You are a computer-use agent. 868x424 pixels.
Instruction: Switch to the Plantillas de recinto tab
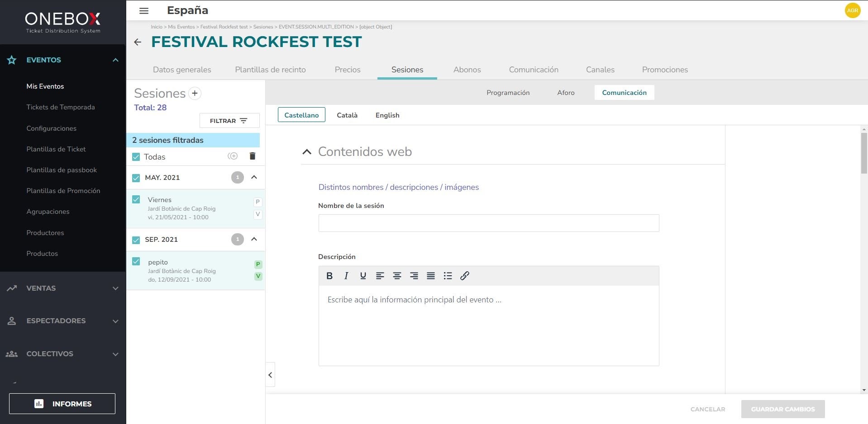point(270,70)
